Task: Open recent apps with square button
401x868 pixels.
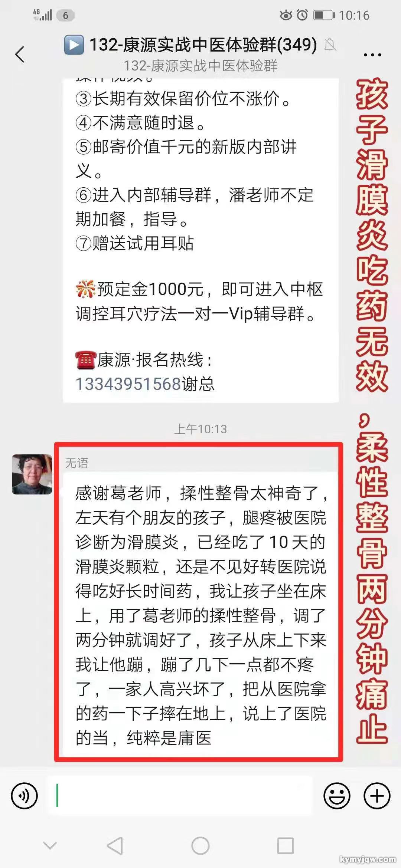Action: tap(286, 846)
